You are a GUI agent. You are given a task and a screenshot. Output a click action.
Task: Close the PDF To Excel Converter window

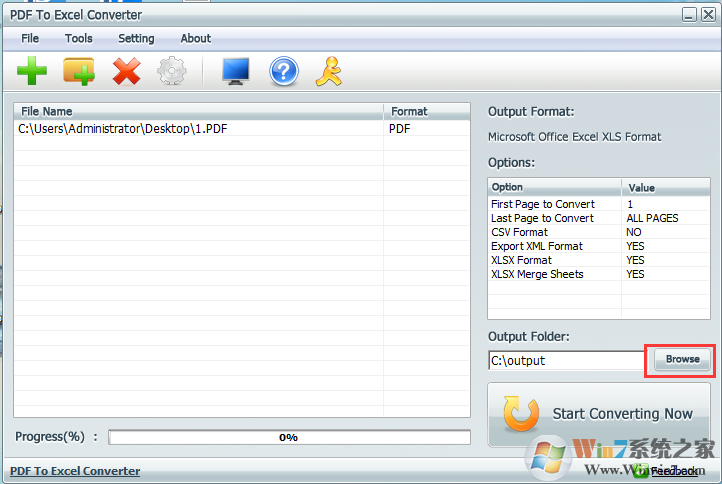(708, 15)
